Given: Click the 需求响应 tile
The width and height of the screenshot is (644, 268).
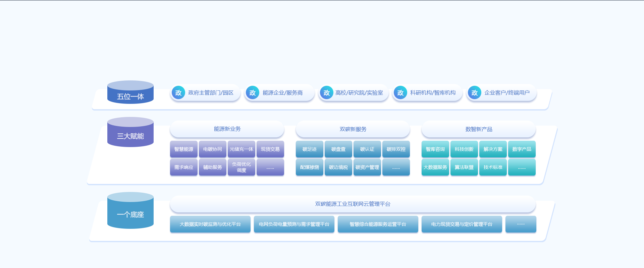Looking at the screenshot, I should coord(184,167).
